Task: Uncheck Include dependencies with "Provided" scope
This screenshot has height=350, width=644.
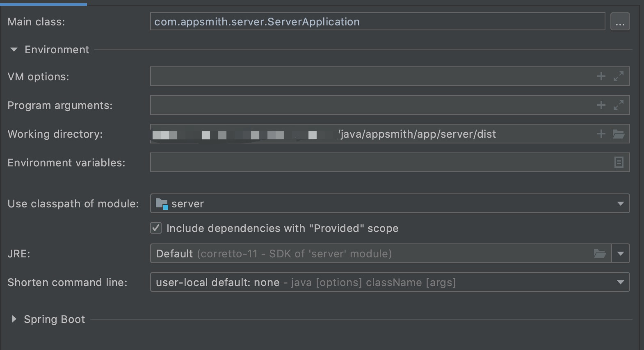Action: (x=156, y=228)
